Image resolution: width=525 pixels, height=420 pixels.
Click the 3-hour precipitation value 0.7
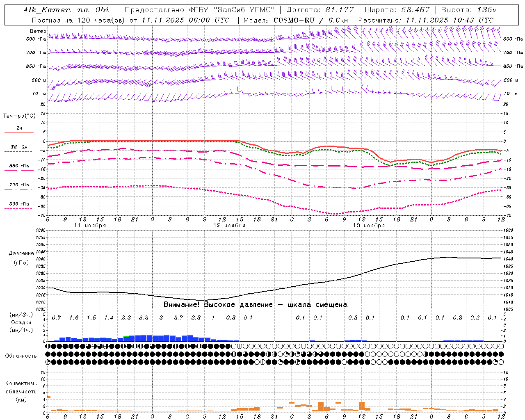click(56, 318)
